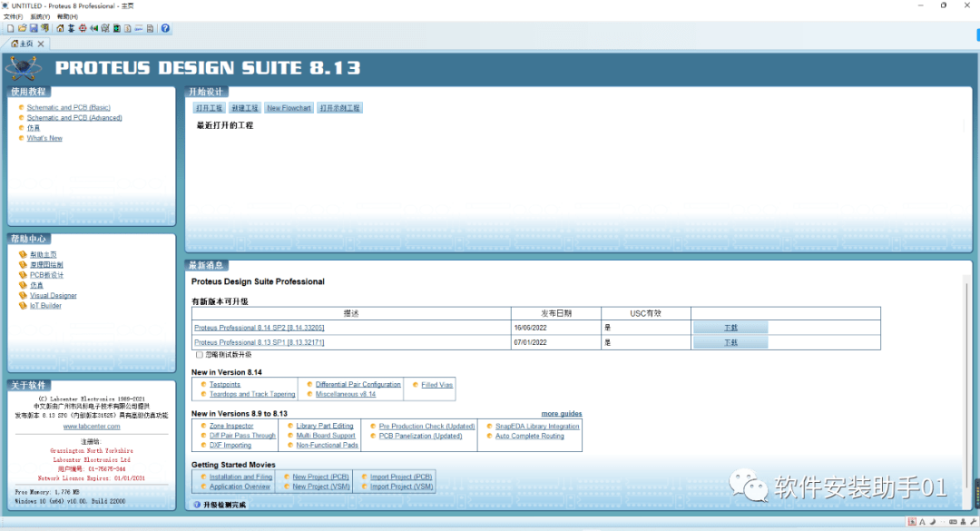Click the blue Help question-mark icon
980x531 pixels.
point(165,28)
